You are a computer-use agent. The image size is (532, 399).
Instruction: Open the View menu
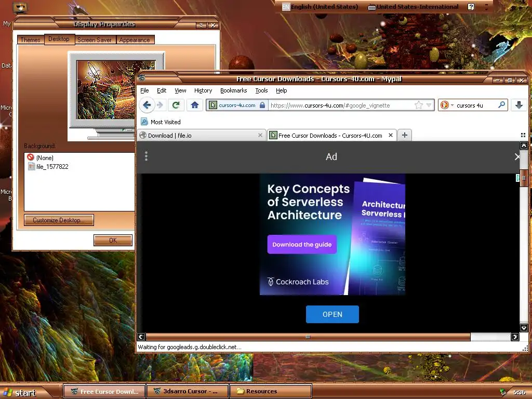180,90
